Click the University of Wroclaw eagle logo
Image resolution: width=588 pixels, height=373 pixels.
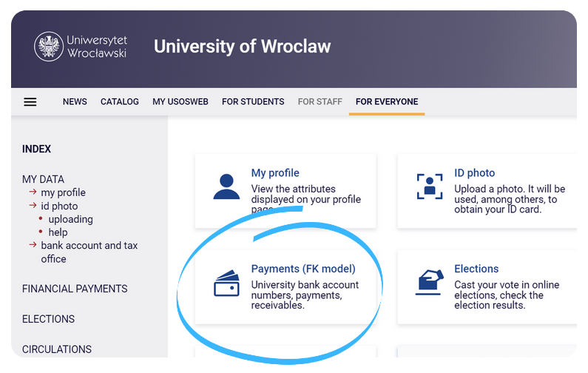click(x=49, y=47)
